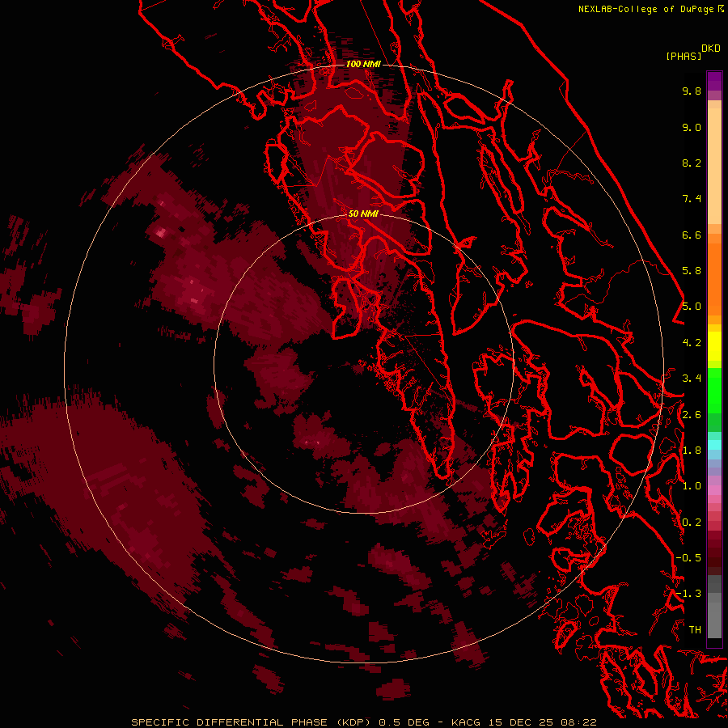Click the cyan band of the color bar
The image size is (728, 728).
coord(714,444)
